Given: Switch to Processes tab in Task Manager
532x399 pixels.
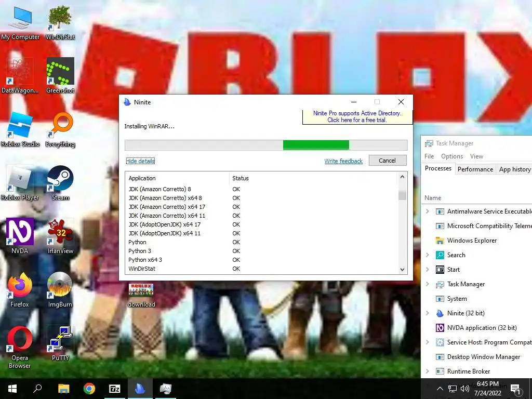Looking at the screenshot, I should [438, 169].
